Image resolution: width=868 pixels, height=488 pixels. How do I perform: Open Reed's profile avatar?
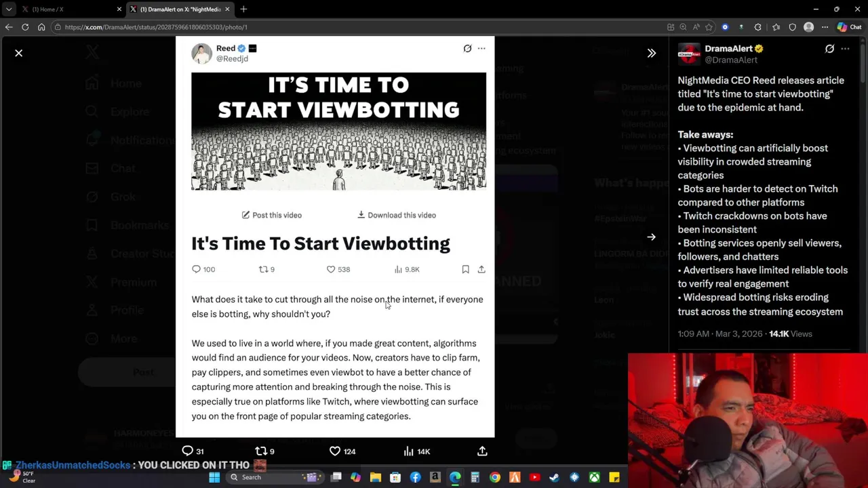(201, 53)
